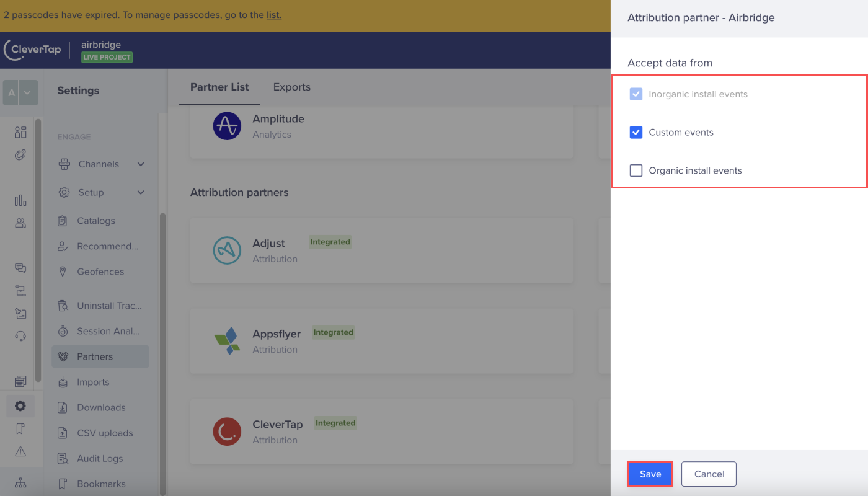The image size is (868, 496).
Task: Follow the passcodes 'list.' link
Action: click(274, 15)
